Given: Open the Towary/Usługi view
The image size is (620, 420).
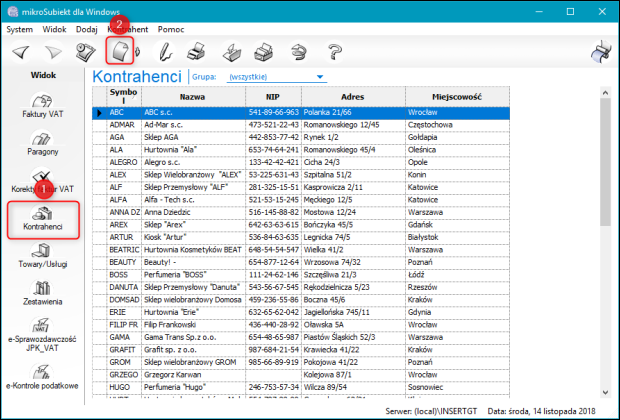Looking at the screenshot, I should [x=43, y=256].
